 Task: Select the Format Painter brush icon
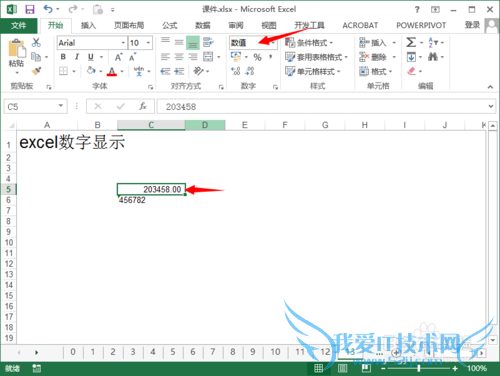(36, 71)
